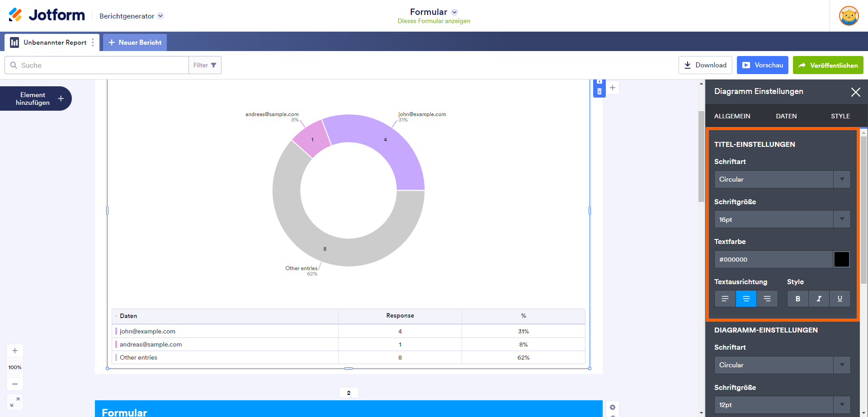
Task: Close the Diagramm Einstellungen panel
Action: coord(855,92)
